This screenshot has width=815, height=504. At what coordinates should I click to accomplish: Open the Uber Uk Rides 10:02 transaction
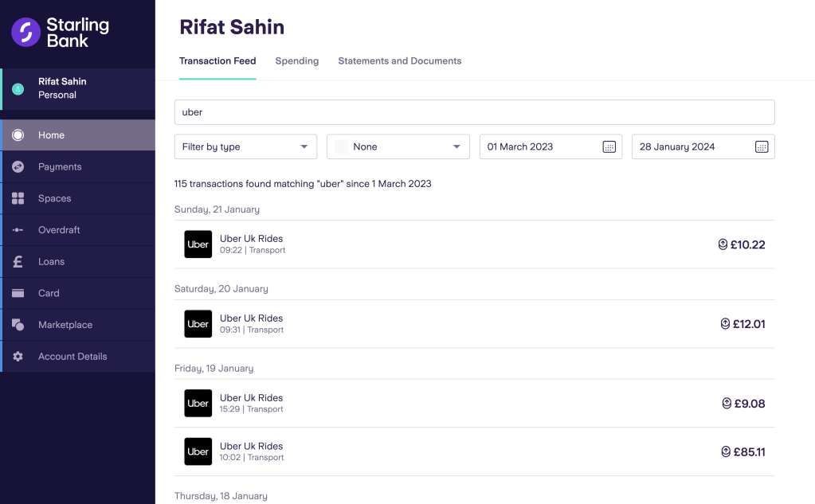click(x=475, y=451)
